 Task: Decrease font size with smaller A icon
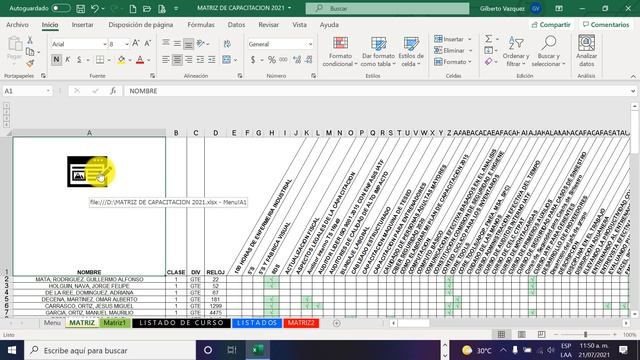click(x=148, y=43)
